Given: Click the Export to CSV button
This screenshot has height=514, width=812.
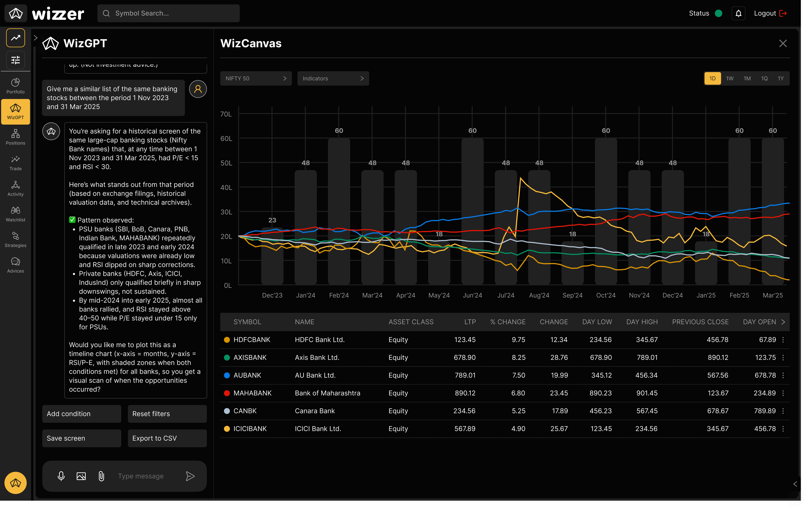Looking at the screenshot, I should pyautogui.click(x=167, y=438).
